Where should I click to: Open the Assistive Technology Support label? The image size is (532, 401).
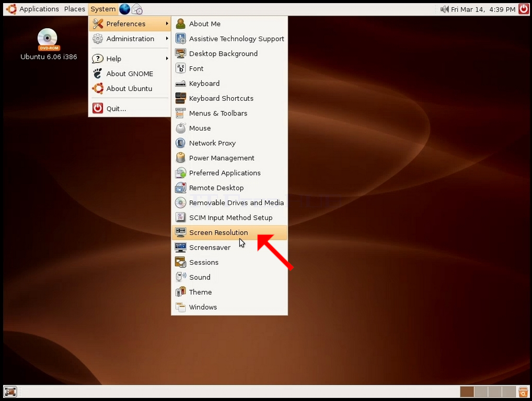237,39
